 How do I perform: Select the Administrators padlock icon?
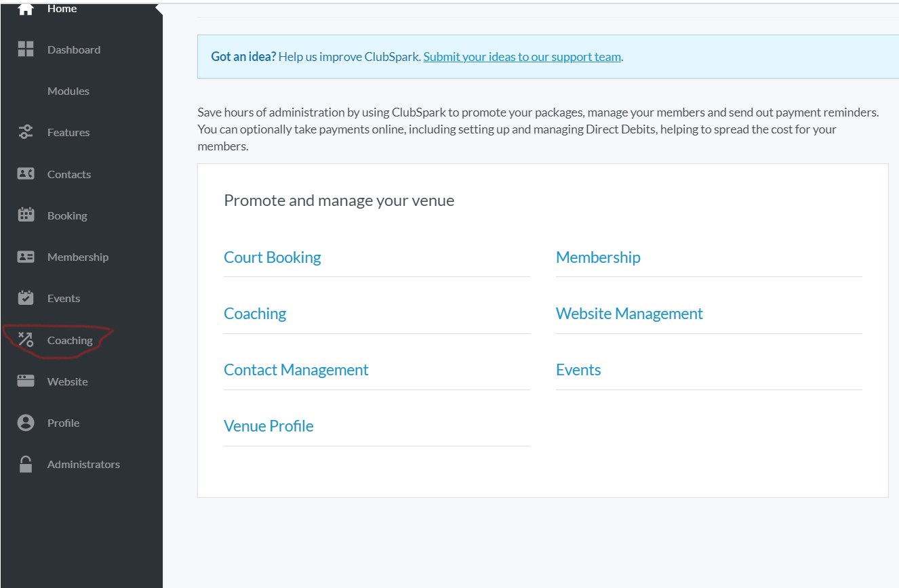coord(25,464)
